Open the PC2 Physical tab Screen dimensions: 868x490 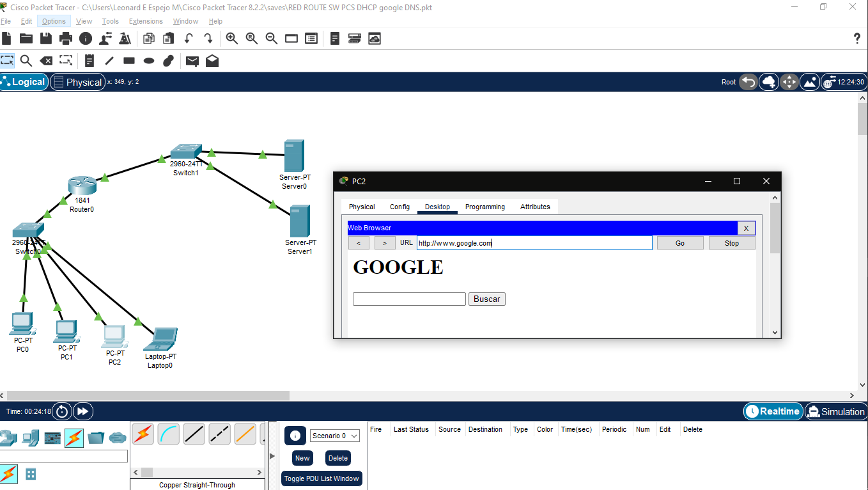[x=362, y=207]
